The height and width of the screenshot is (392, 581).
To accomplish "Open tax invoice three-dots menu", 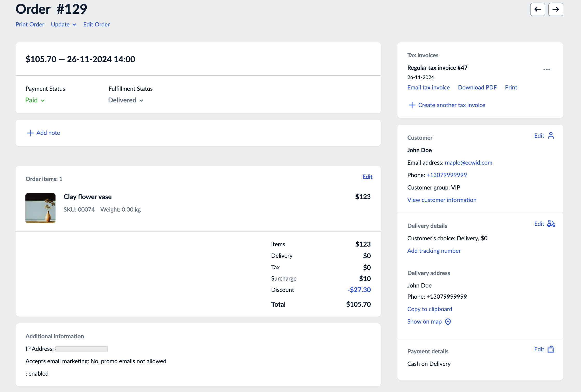I will click(547, 69).
